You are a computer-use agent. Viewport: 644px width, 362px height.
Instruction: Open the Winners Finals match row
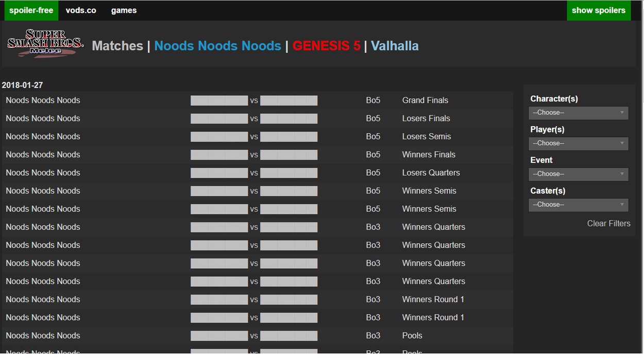click(257, 154)
